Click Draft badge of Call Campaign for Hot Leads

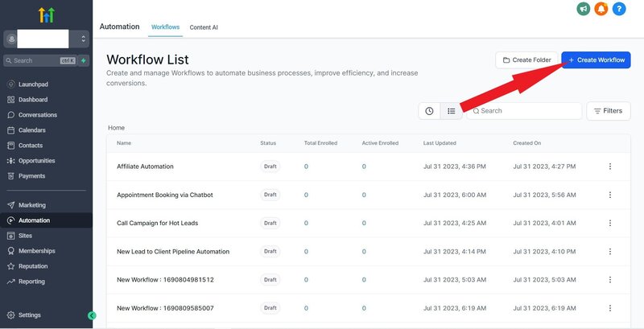click(x=270, y=223)
